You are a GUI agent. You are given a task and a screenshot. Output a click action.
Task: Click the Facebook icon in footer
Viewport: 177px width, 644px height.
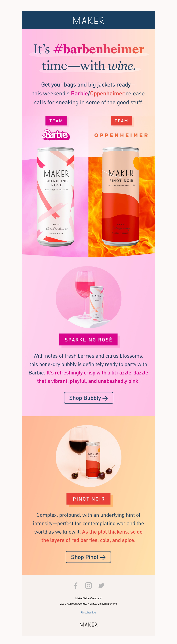point(76,585)
